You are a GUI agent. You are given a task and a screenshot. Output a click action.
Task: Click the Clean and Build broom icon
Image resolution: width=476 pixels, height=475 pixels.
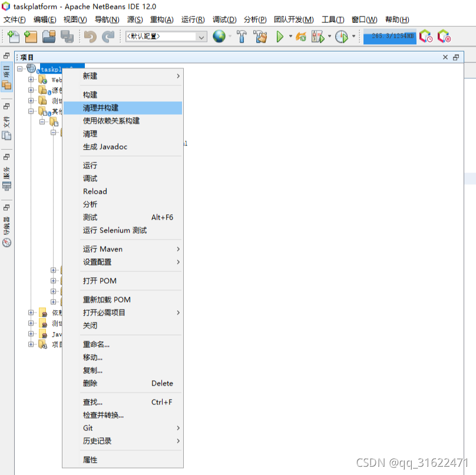point(260,36)
